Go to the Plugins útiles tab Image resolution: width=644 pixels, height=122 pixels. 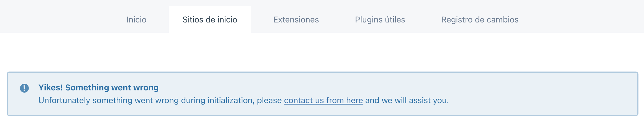coord(380,20)
